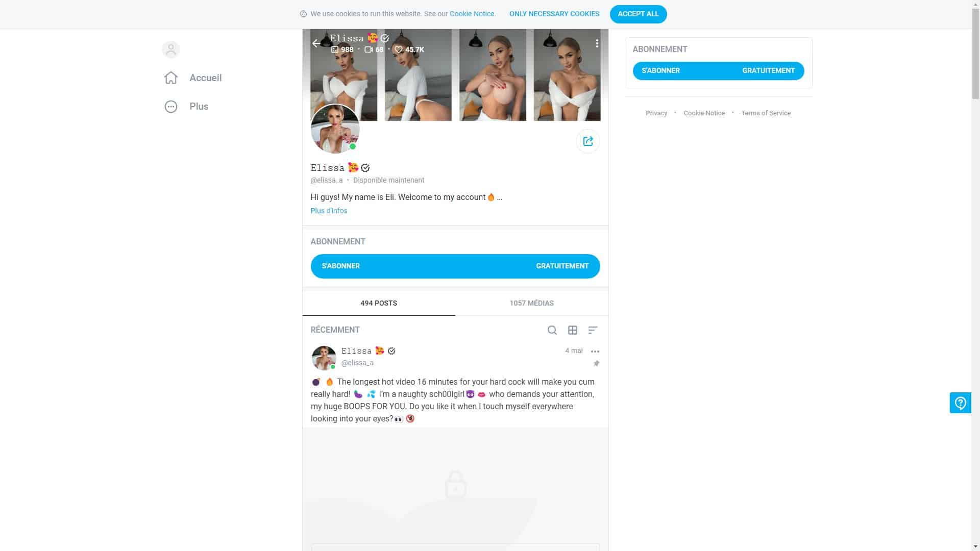Screen dimensions: 980x551
Task: Choose Only Necessary Cookies
Action: click(554, 14)
